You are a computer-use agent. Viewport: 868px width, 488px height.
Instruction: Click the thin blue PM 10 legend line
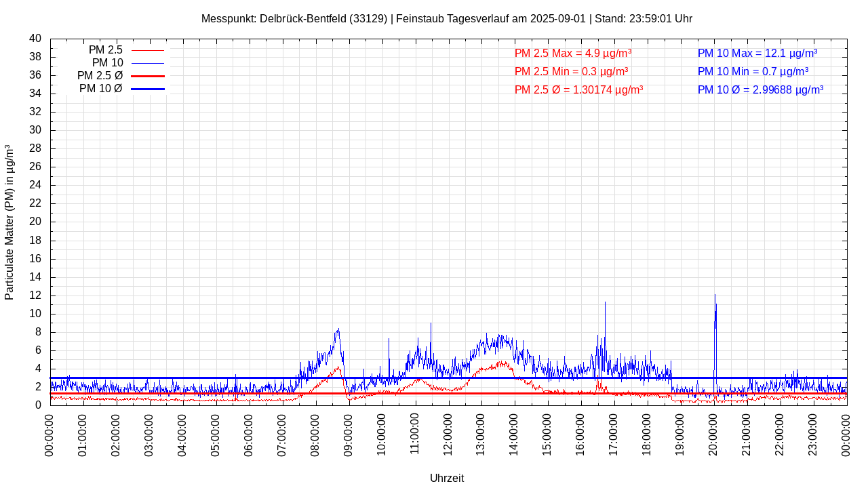pyautogui.click(x=147, y=63)
